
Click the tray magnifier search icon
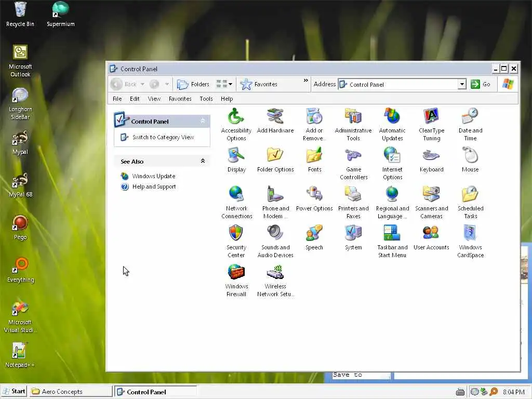(x=494, y=392)
